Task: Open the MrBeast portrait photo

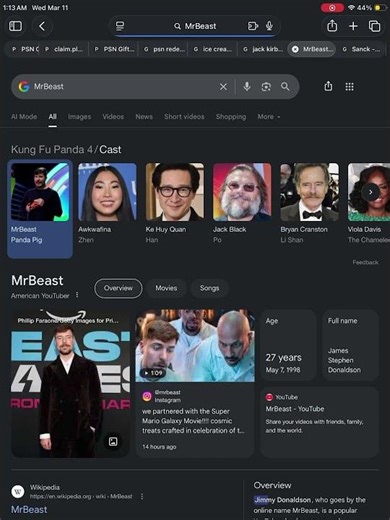Action: coord(70,383)
